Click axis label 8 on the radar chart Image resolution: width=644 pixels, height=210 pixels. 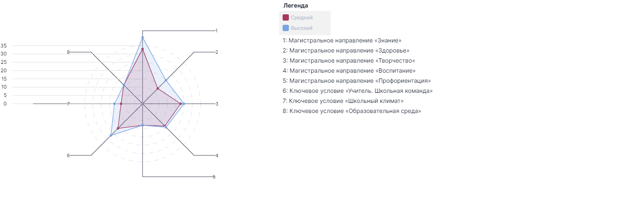pyautogui.click(x=68, y=52)
